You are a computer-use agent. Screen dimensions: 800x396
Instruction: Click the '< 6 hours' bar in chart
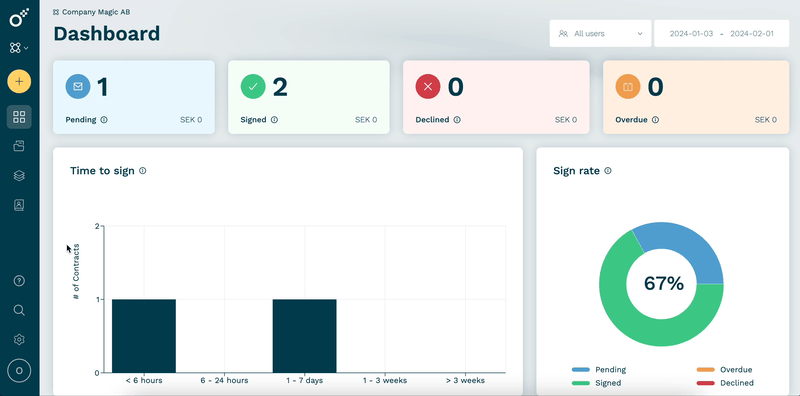click(144, 336)
